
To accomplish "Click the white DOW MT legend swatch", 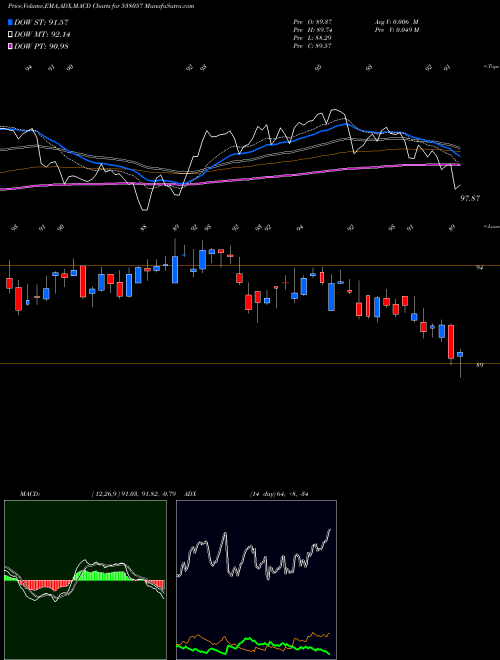I will coord(10,35).
